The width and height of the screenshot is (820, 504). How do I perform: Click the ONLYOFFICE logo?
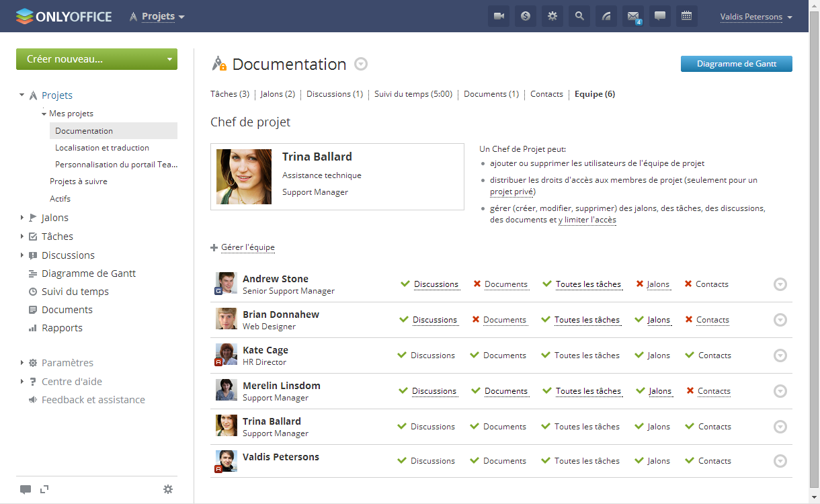64,16
